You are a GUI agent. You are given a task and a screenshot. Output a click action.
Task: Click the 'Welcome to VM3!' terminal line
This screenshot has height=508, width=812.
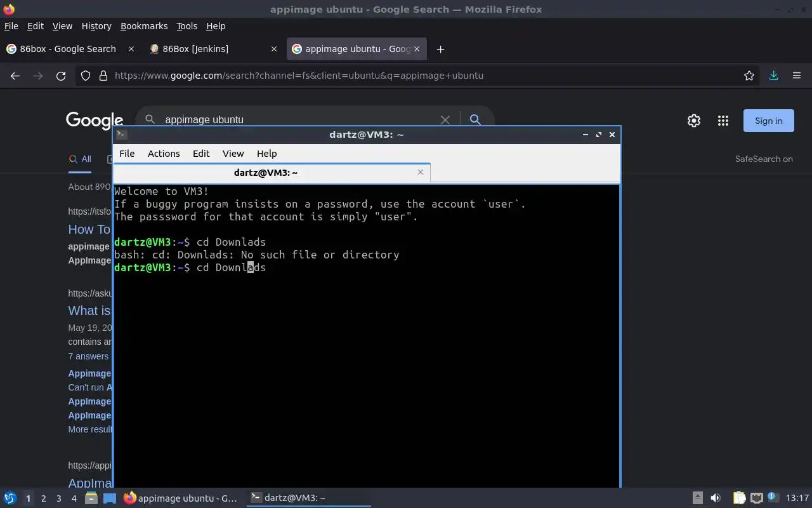tap(162, 191)
